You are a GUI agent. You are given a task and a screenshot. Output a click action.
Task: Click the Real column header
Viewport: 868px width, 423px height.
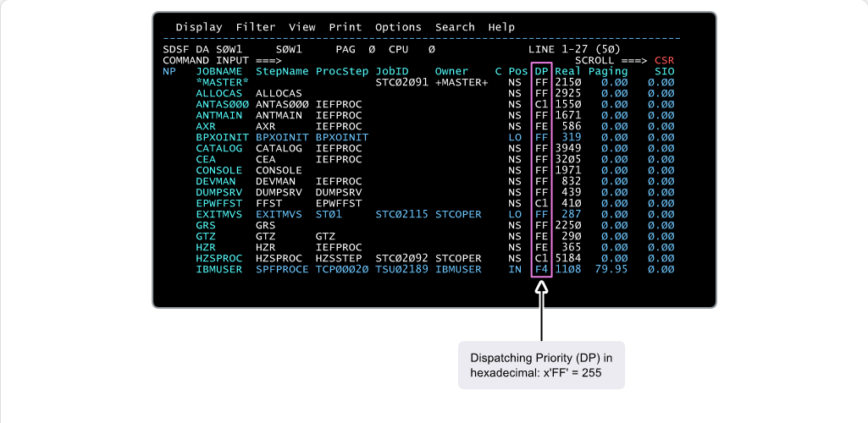pyautogui.click(x=567, y=71)
